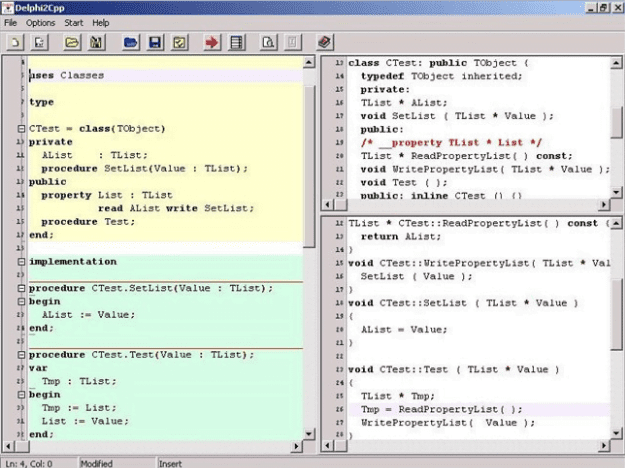Click scroll-right arrow of Delphi source pane
This screenshot has height=468, width=625.
[296, 446]
